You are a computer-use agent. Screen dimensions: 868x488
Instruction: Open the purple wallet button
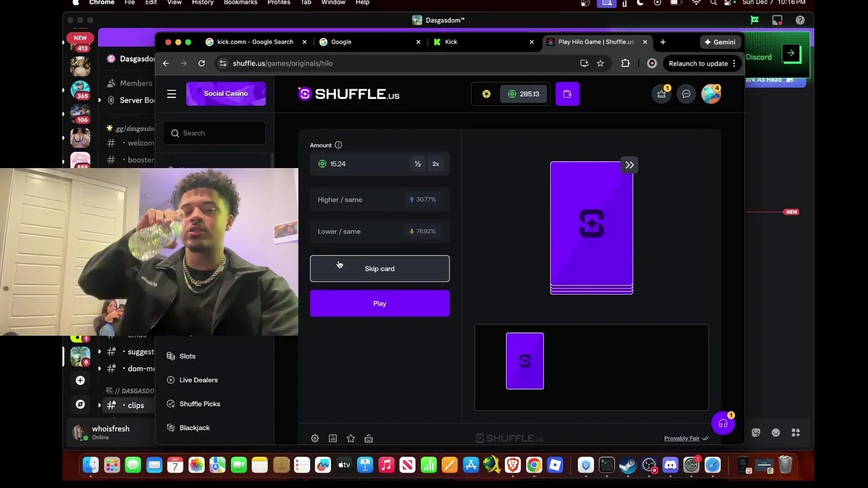pyautogui.click(x=568, y=94)
